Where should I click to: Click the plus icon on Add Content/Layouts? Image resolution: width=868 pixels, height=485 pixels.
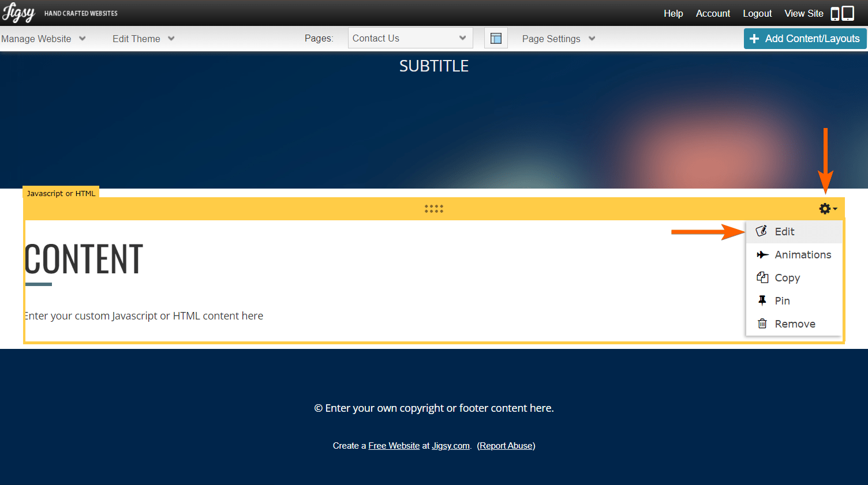754,39
